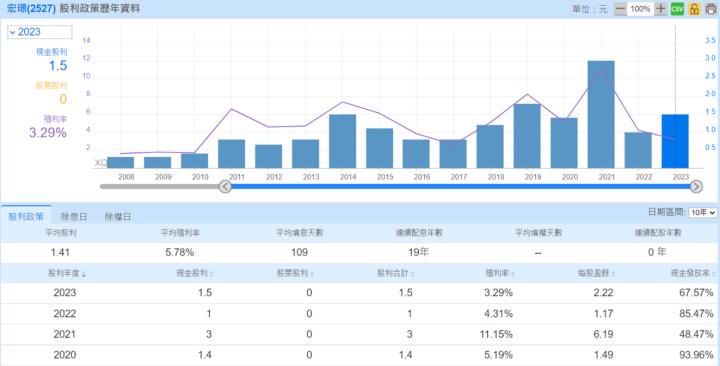The height and width of the screenshot is (366, 720).
Task: Click the 2021 row year cell
Action: 65,334
